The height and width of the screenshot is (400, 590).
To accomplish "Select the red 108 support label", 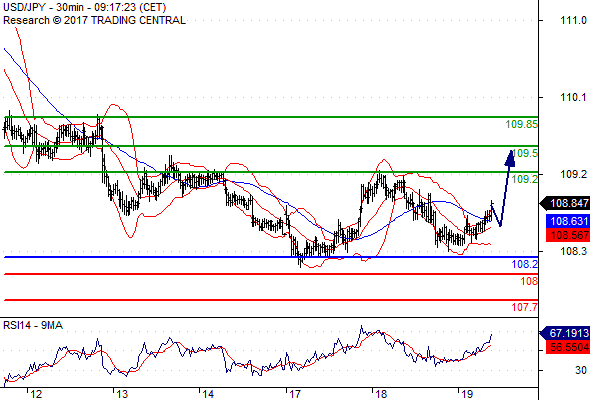I will [529, 281].
